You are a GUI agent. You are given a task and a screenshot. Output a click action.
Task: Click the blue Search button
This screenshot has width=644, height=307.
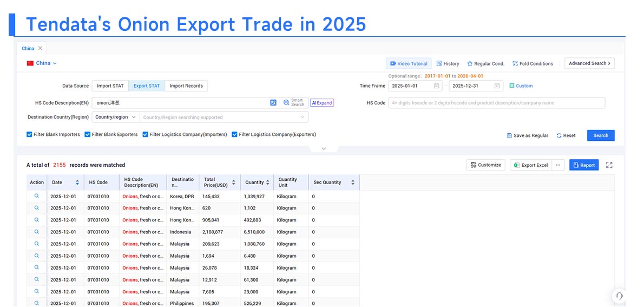point(601,135)
